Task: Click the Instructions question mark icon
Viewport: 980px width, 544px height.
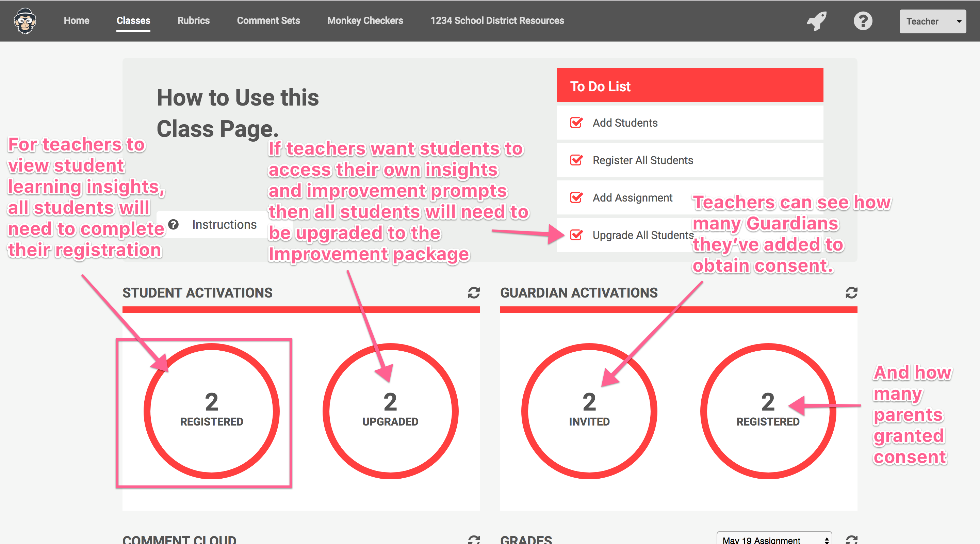Action: pos(174,225)
